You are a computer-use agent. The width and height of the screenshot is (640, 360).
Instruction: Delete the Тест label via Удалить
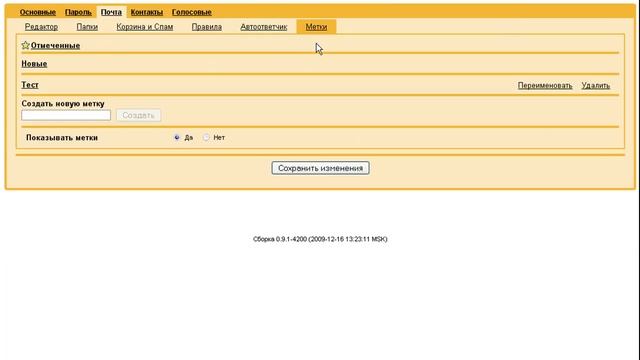(x=596, y=86)
